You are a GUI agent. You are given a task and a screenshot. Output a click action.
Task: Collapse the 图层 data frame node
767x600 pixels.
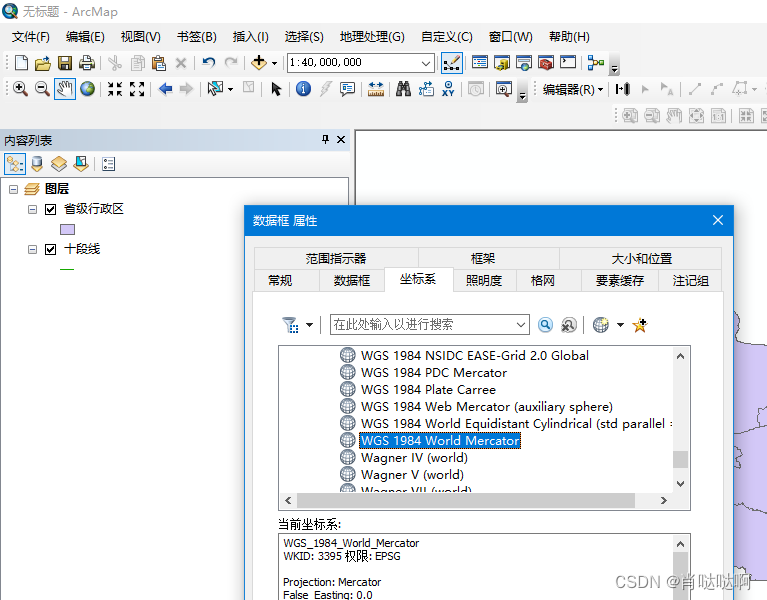tap(14, 189)
